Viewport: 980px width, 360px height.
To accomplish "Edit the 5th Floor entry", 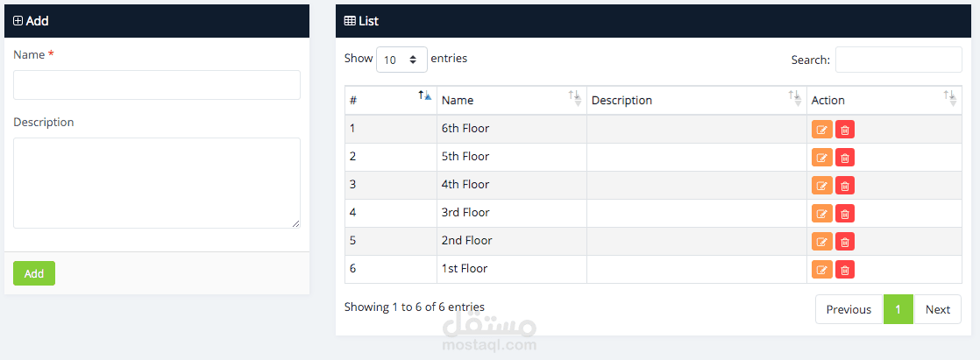I will click(x=821, y=158).
